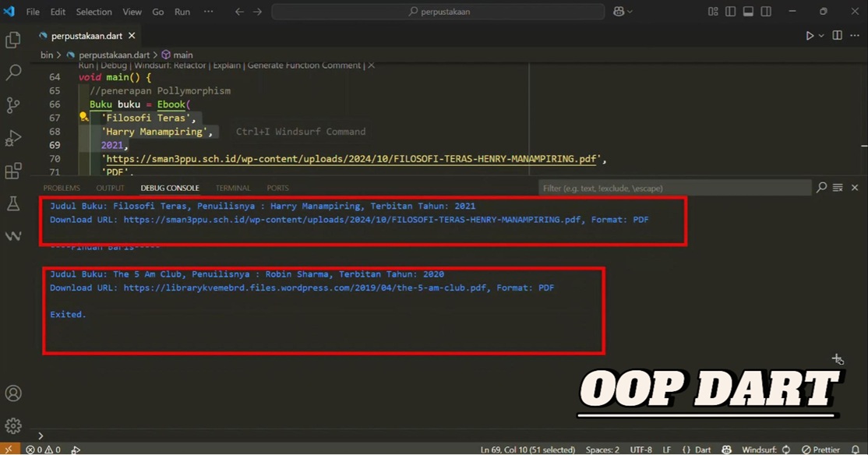Open the Explorer view in activity bar
868x455 pixels.
pyautogui.click(x=12, y=40)
